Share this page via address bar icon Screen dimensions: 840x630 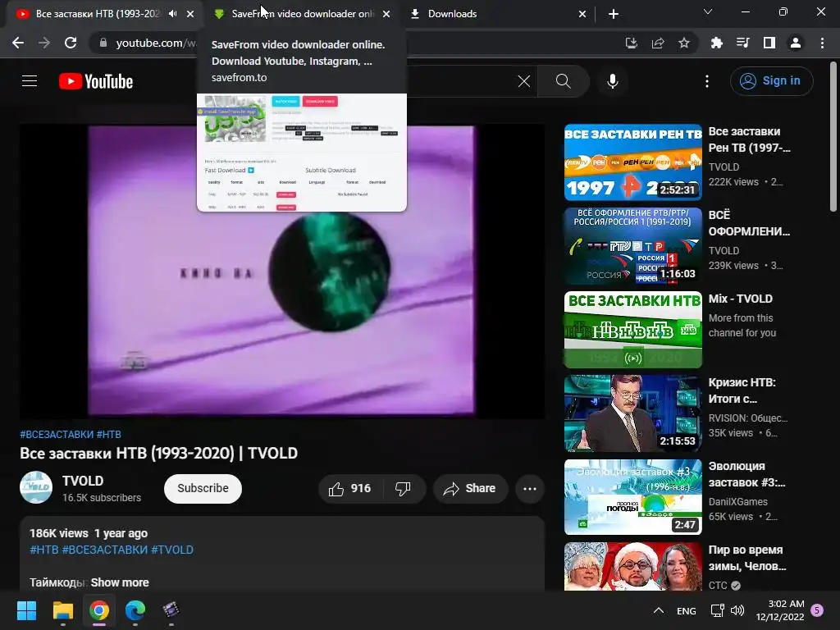pos(658,43)
